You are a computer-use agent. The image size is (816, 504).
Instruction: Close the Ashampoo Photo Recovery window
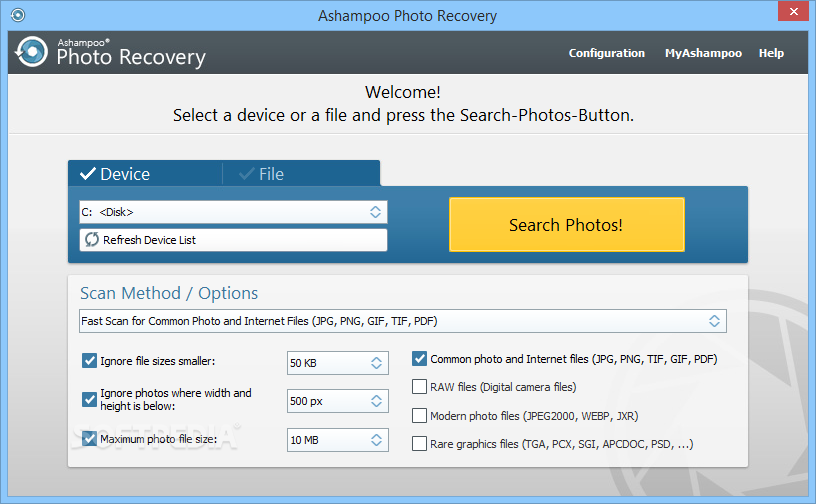pos(793,11)
